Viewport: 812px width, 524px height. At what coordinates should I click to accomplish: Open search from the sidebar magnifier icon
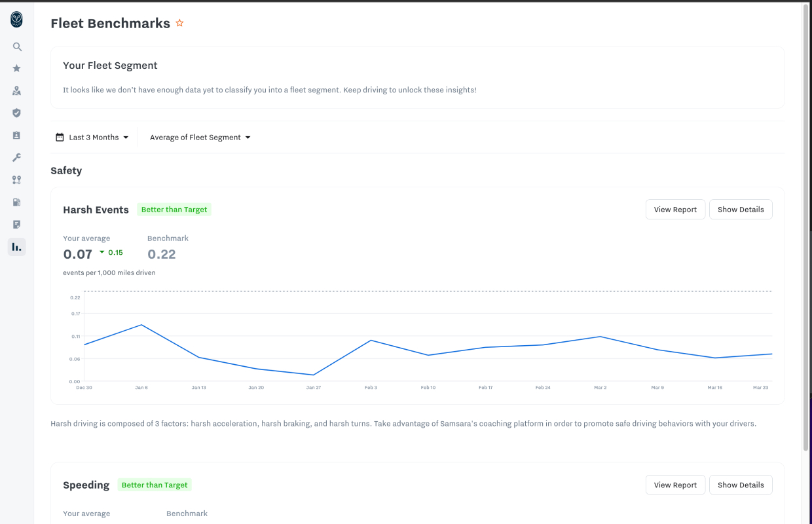coord(17,47)
